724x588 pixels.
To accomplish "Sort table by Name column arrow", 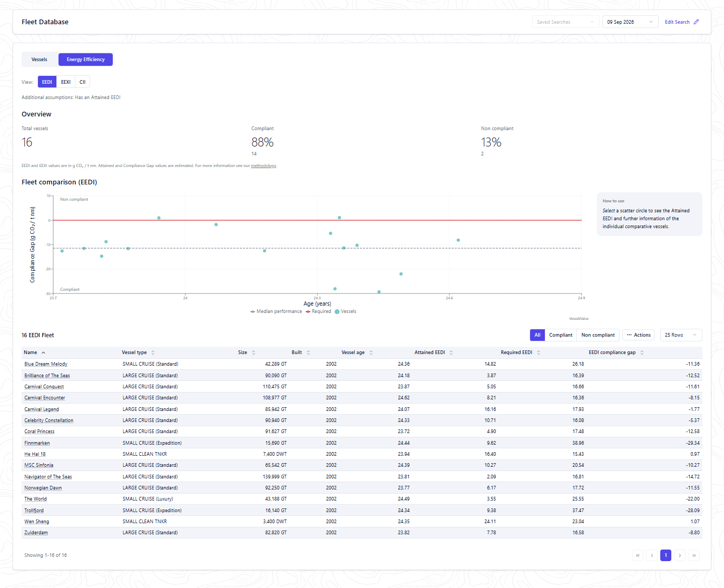I will (x=43, y=352).
